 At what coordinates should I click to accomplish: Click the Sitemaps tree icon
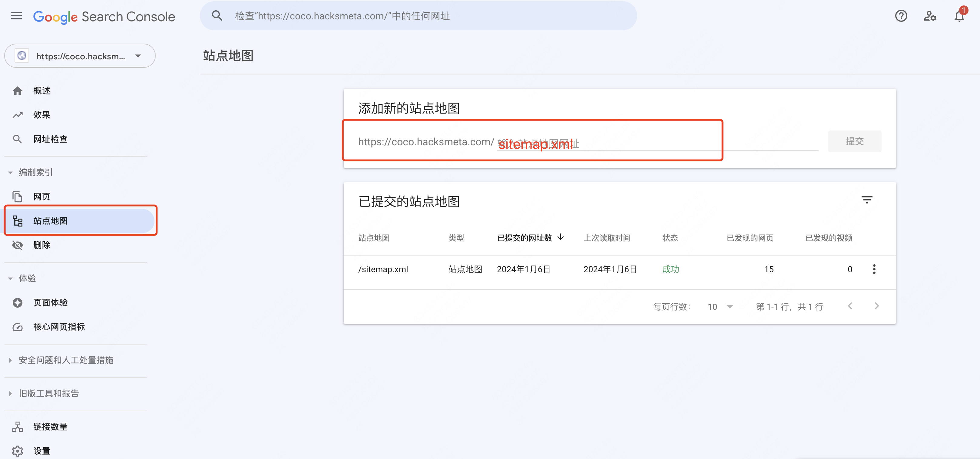point(18,221)
